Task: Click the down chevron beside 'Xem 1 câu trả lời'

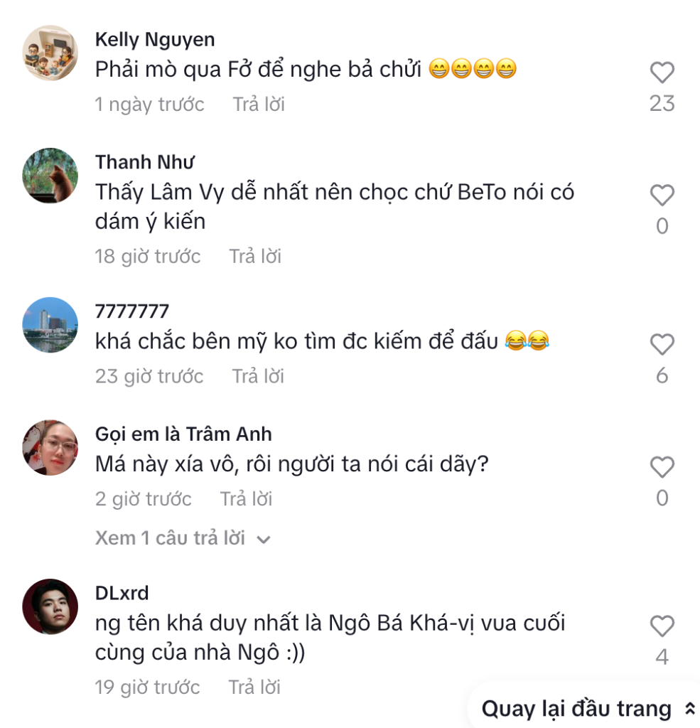Action: coord(264,539)
